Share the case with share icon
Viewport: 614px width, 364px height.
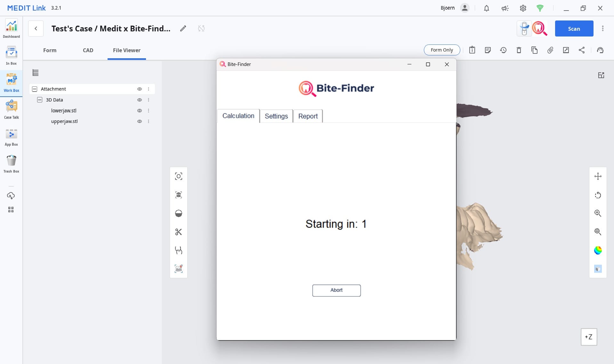tap(582, 50)
